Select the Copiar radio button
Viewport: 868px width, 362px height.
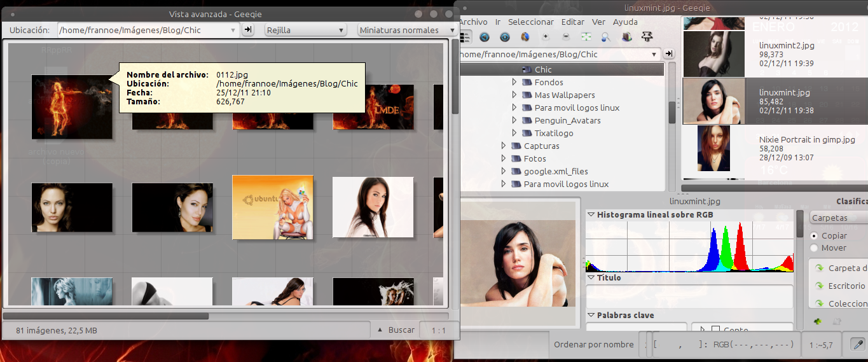pos(814,235)
